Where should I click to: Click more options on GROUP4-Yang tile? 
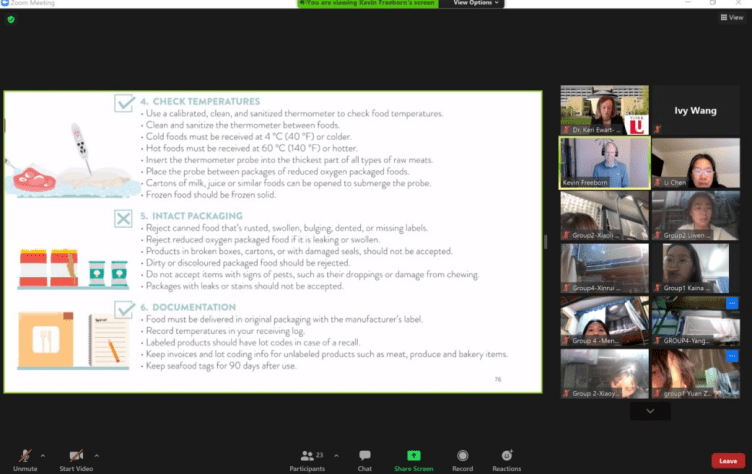[x=732, y=303]
